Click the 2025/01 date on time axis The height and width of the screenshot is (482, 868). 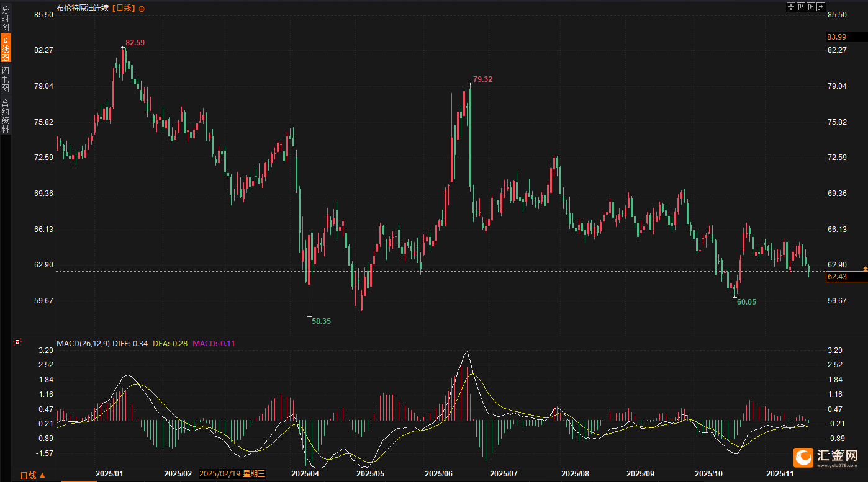[x=109, y=474]
